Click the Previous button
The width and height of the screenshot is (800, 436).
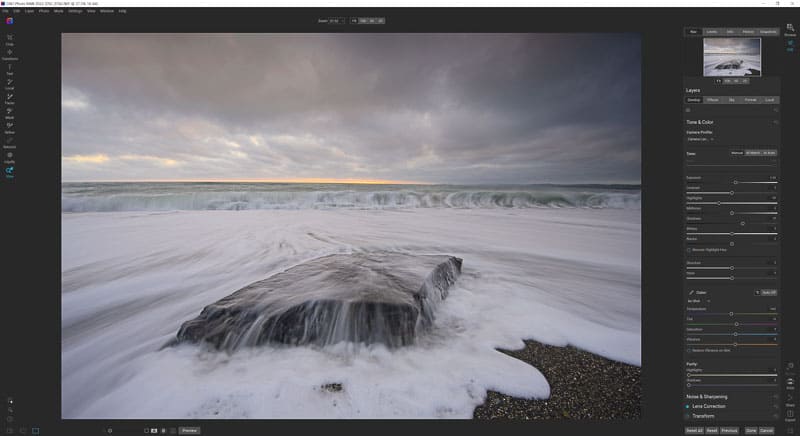(729, 431)
